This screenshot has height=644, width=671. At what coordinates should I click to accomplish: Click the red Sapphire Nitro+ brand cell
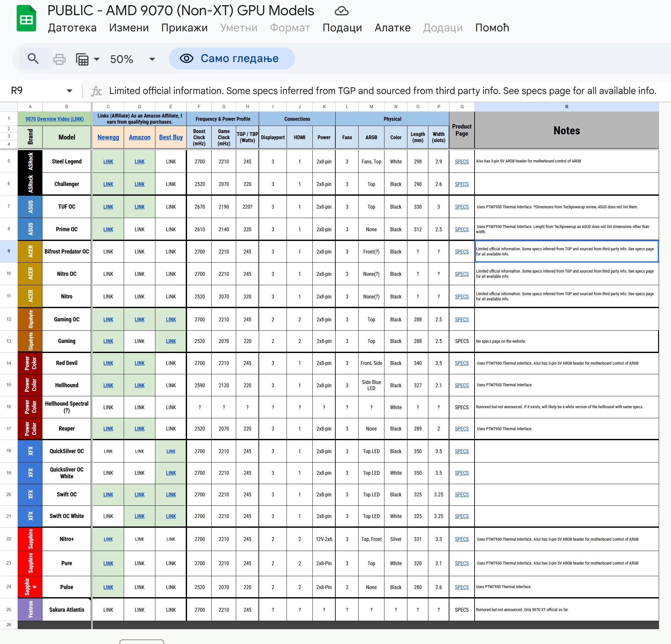pyautogui.click(x=30, y=539)
